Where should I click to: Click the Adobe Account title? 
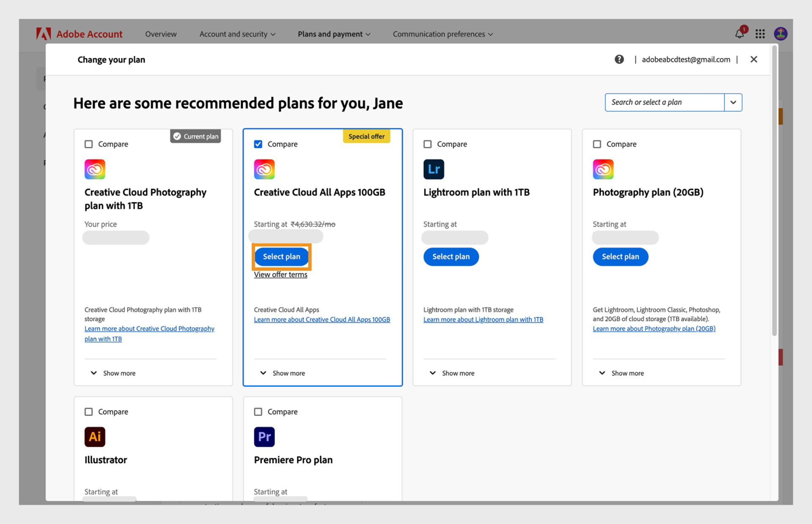click(89, 34)
